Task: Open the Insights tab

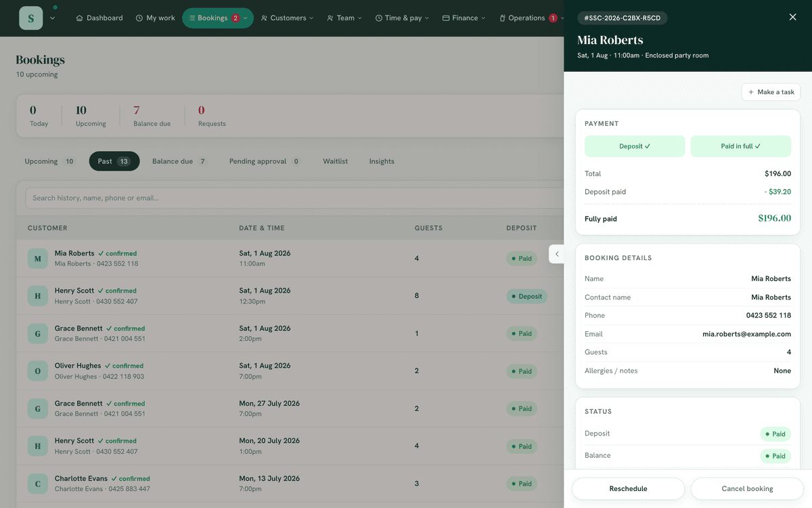Action: pyautogui.click(x=382, y=161)
